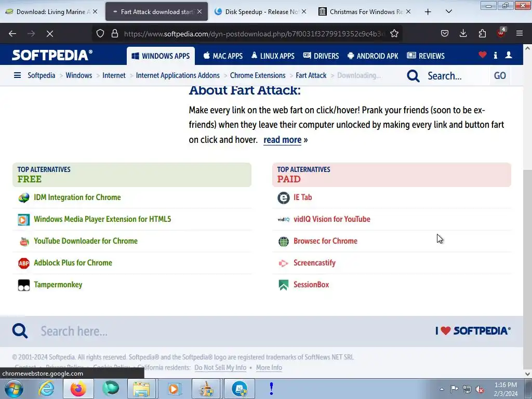The width and height of the screenshot is (532, 399).
Task: Open SessionBox paid alternative
Action: pyautogui.click(x=311, y=285)
